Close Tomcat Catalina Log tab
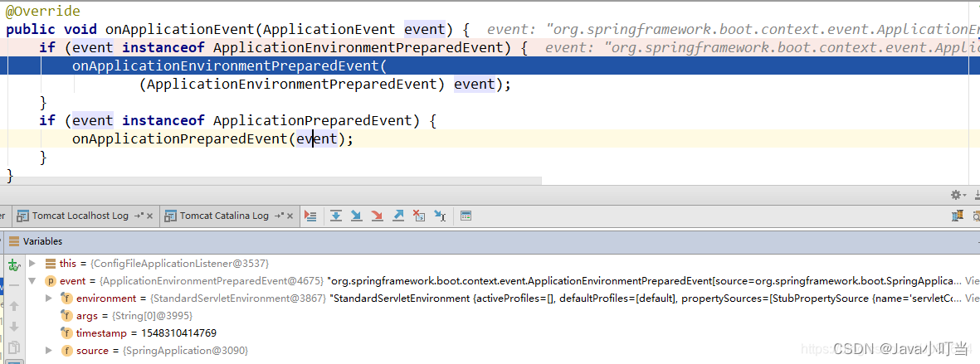The height and width of the screenshot is (364, 980). 290,216
